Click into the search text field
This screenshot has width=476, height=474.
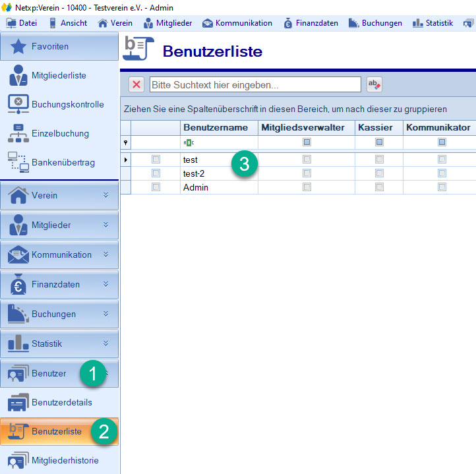(x=255, y=84)
